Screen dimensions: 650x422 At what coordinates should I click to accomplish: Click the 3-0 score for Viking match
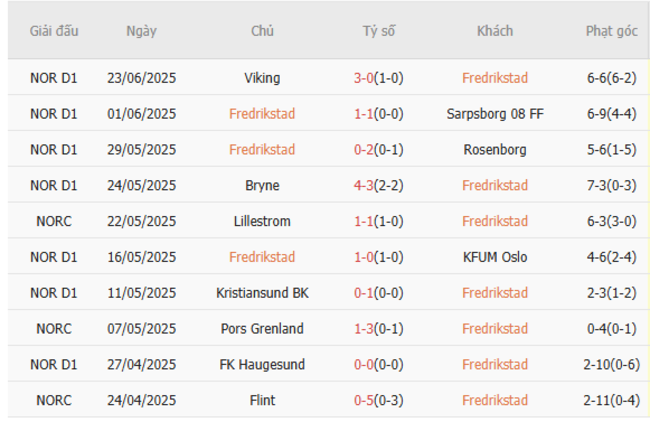click(365, 78)
